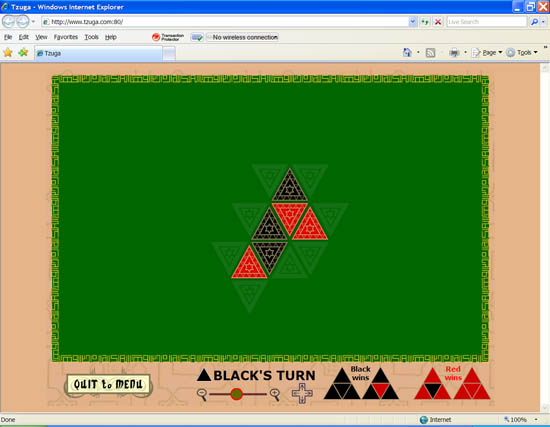Screen dimensions: 550x427
Task: Click the zoom slider handle
Action: click(237, 394)
